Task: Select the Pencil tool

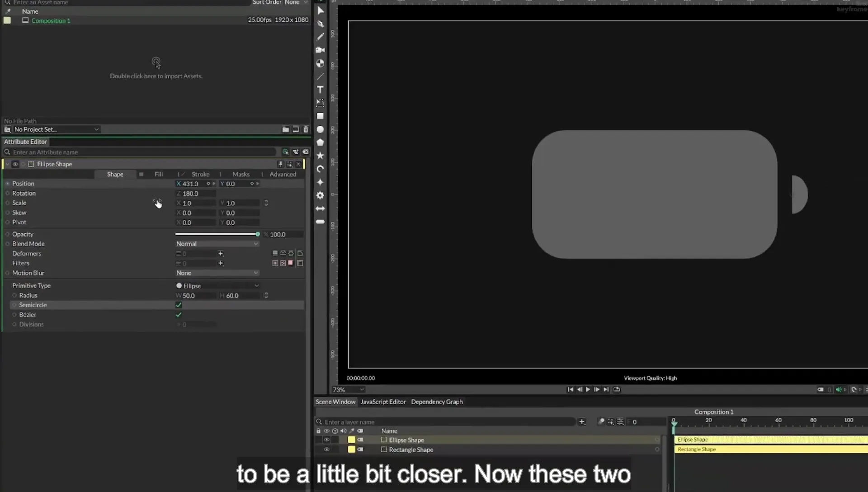Action: tap(320, 37)
